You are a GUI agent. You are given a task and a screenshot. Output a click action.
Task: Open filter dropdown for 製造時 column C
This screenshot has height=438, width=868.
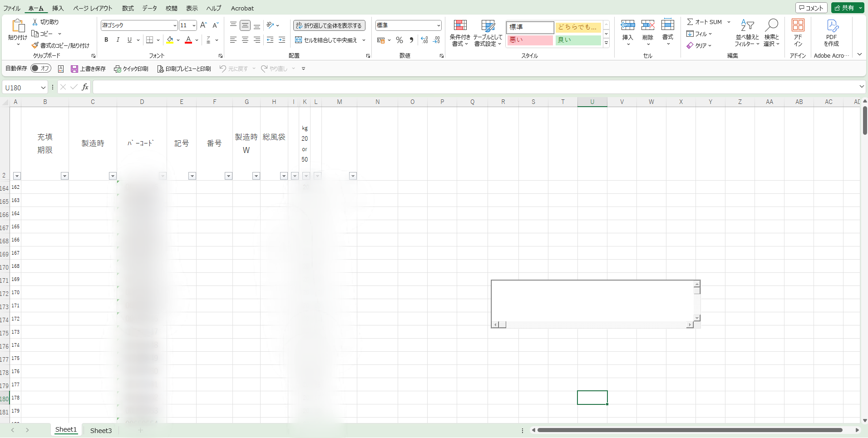[113, 176]
